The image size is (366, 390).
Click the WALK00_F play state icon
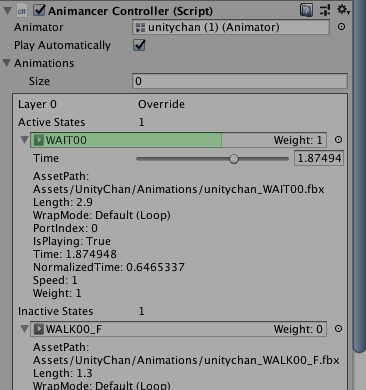click(x=39, y=329)
